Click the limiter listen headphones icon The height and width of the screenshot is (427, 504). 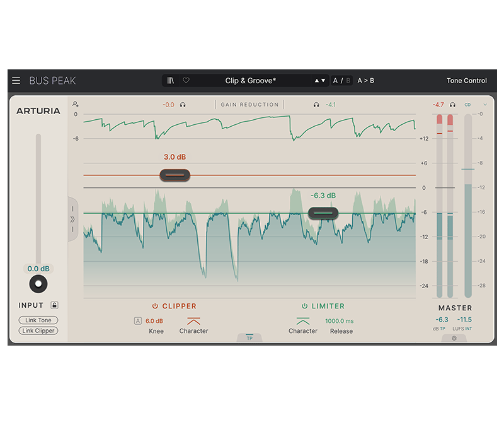click(x=316, y=105)
